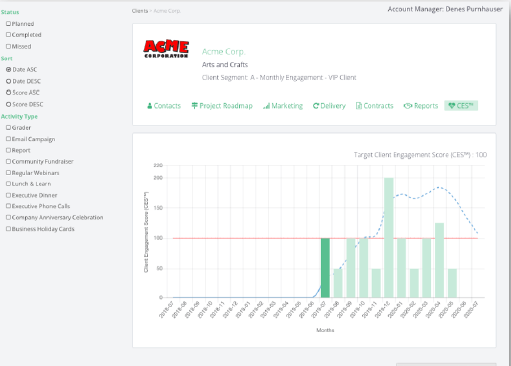The image size is (511, 366).
Task: Enable the Missed status filter
Action: click(x=8, y=46)
